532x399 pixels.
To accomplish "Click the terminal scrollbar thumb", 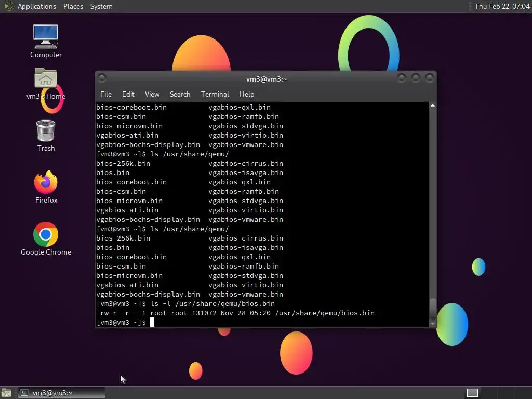I will point(433,309).
